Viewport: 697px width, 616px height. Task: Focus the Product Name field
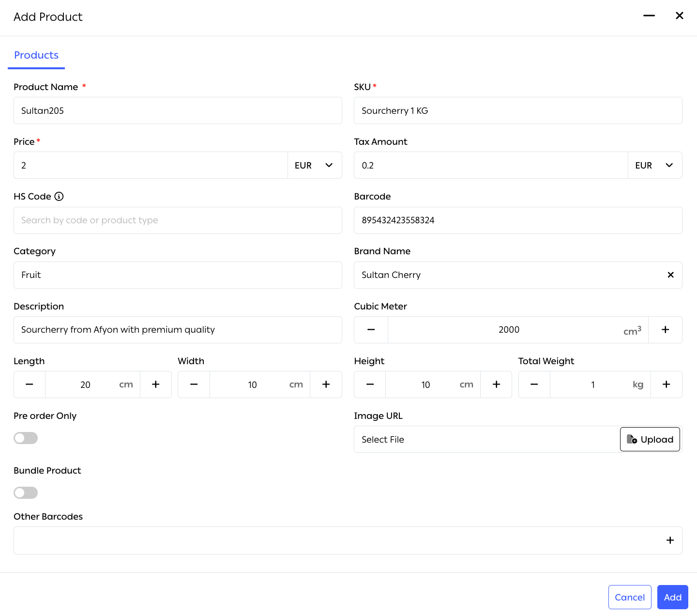tap(178, 110)
